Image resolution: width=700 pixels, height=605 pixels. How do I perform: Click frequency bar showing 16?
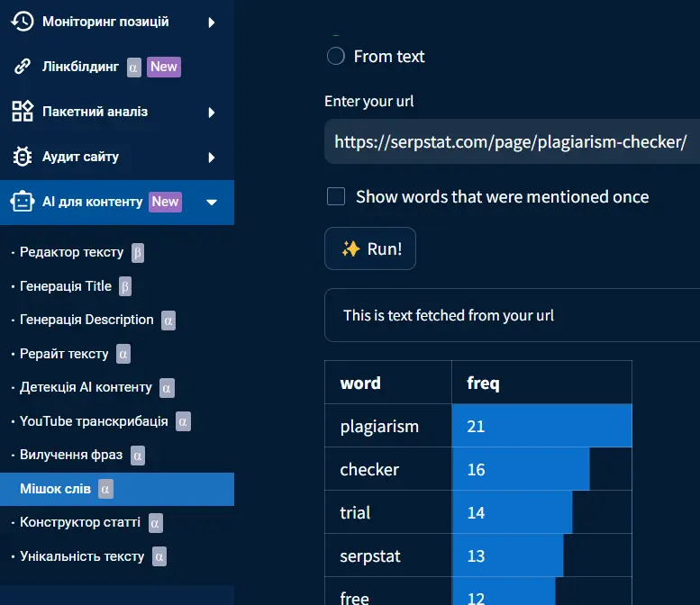pos(521,469)
